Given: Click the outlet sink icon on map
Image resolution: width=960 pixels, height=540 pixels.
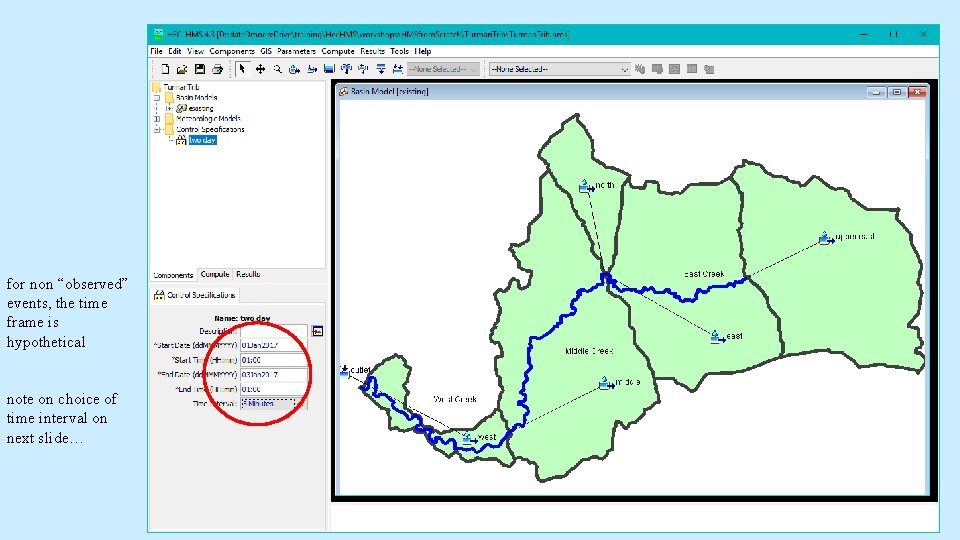Looking at the screenshot, I should pyautogui.click(x=344, y=370).
